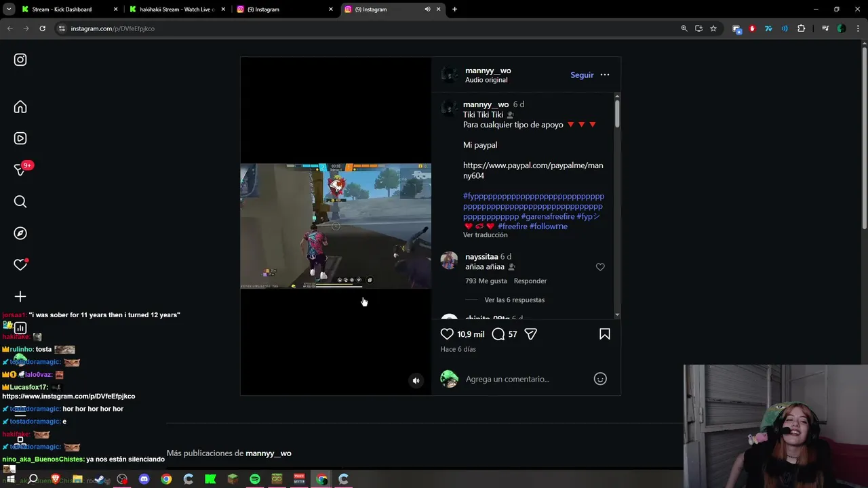
Task: Open the #garenafreefire hashtag
Action: (x=547, y=216)
